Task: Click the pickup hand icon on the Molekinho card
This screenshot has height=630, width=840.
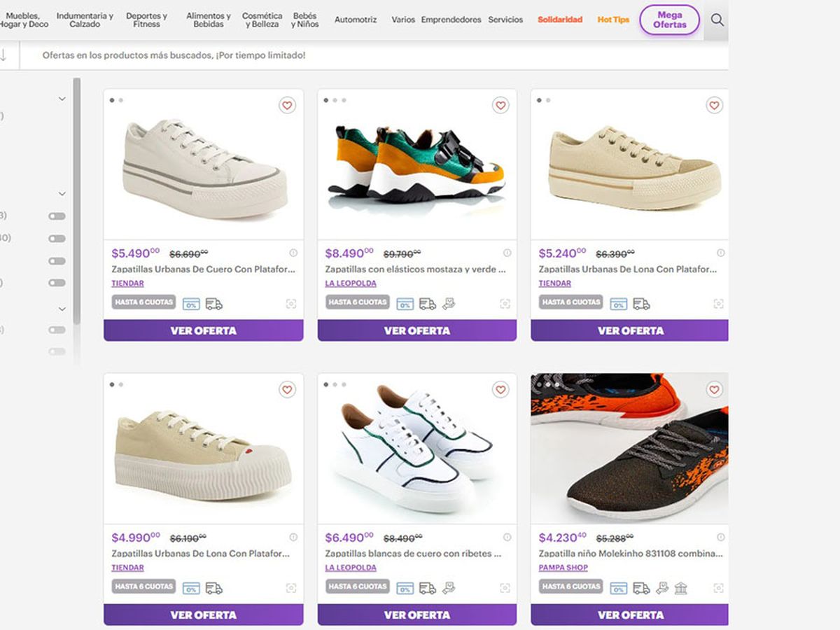Action: 664,587
